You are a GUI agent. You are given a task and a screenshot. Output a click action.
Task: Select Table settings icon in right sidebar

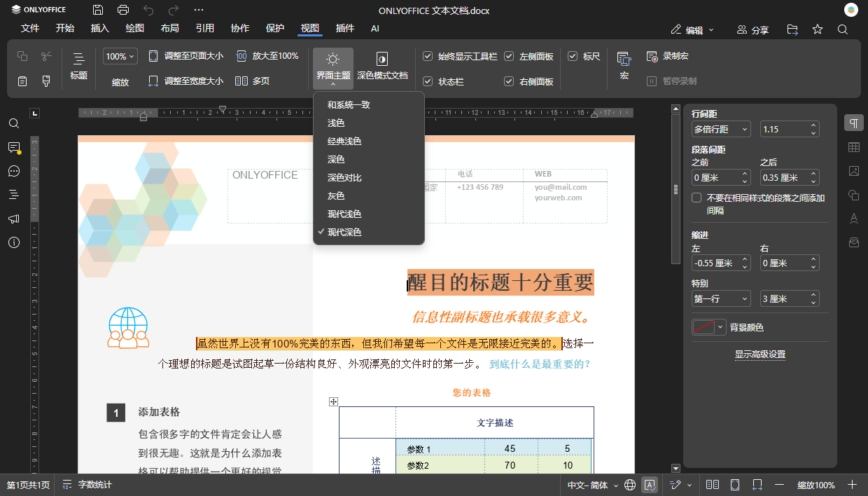[854, 147]
